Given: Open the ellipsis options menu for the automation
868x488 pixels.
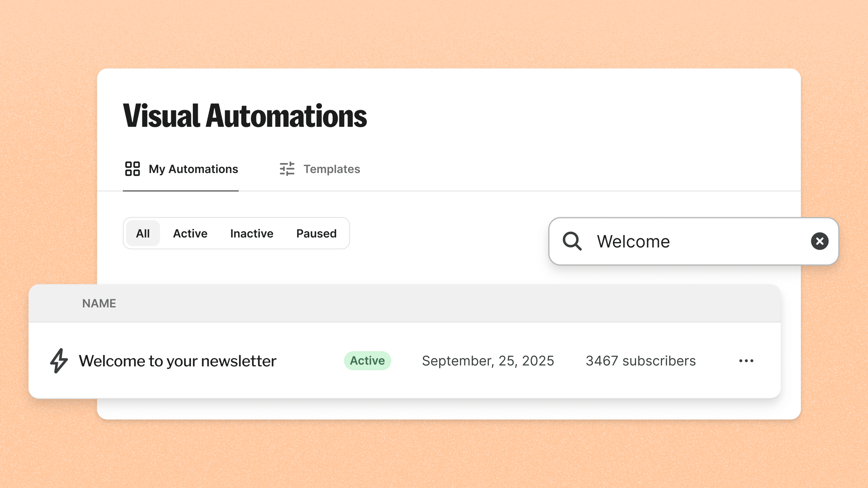Looking at the screenshot, I should [x=746, y=360].
